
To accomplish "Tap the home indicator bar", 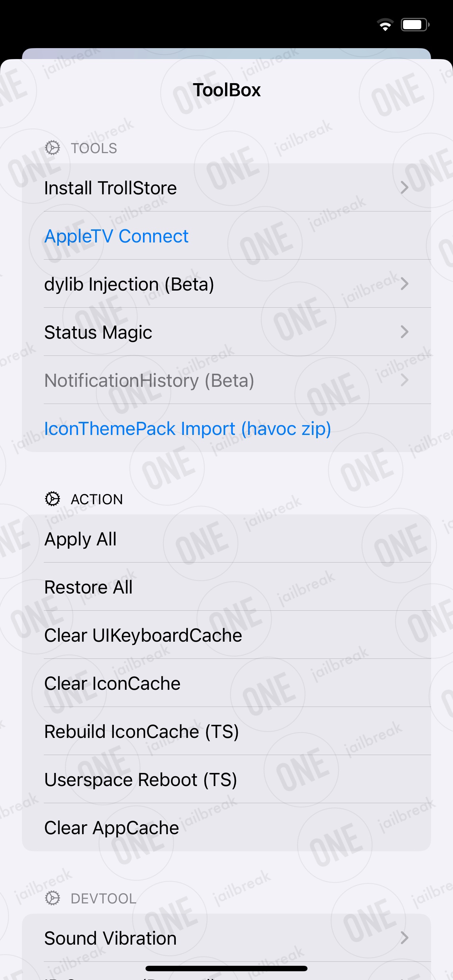I will (x=226, y=968).
